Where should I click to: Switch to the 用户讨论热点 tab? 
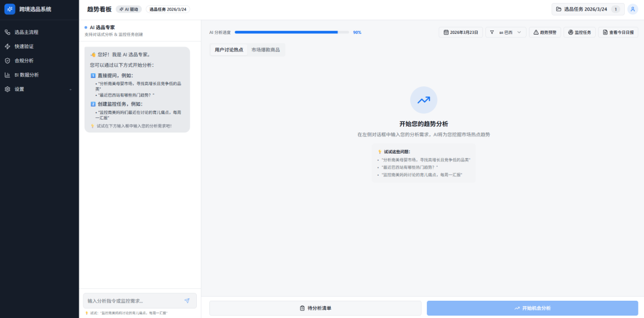coord(229,49)
